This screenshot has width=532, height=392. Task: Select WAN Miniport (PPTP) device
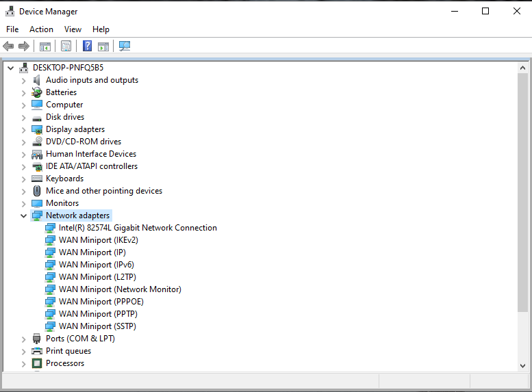coord(98,314)
